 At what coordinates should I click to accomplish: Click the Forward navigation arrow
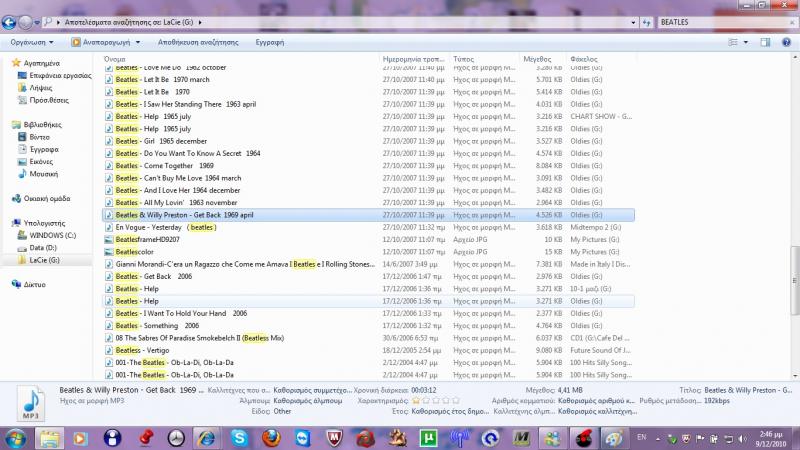point(25,22)
